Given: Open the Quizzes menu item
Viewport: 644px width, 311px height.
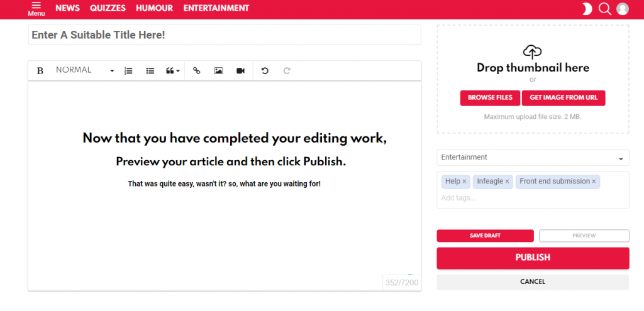Looking at the screenshot, I should [108, 8].
